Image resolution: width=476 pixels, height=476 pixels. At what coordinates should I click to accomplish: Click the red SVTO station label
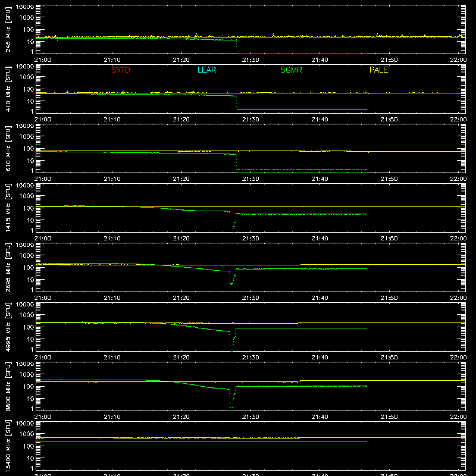click(121, 70)
